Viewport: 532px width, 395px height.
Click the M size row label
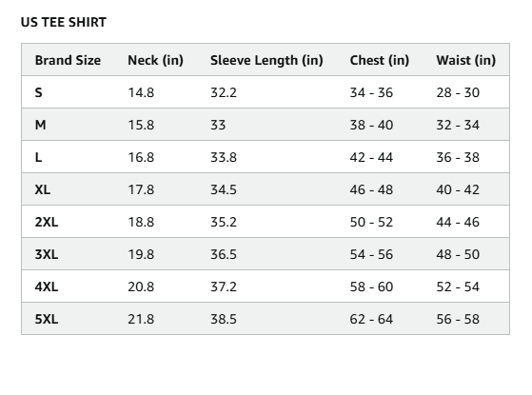point(40,126)
